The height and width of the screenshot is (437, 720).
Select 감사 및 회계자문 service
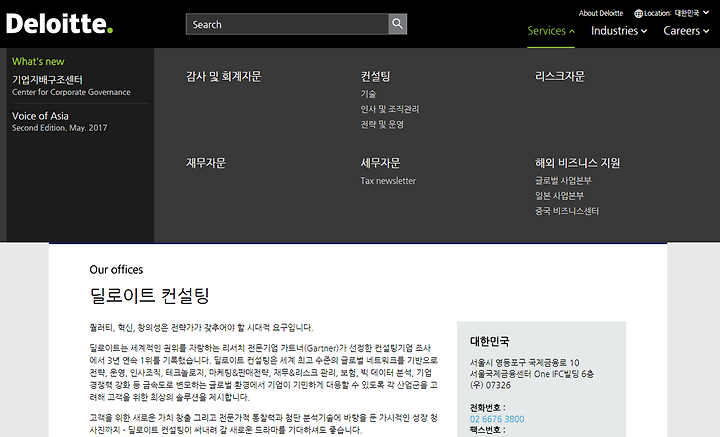[x=224, y=76]
